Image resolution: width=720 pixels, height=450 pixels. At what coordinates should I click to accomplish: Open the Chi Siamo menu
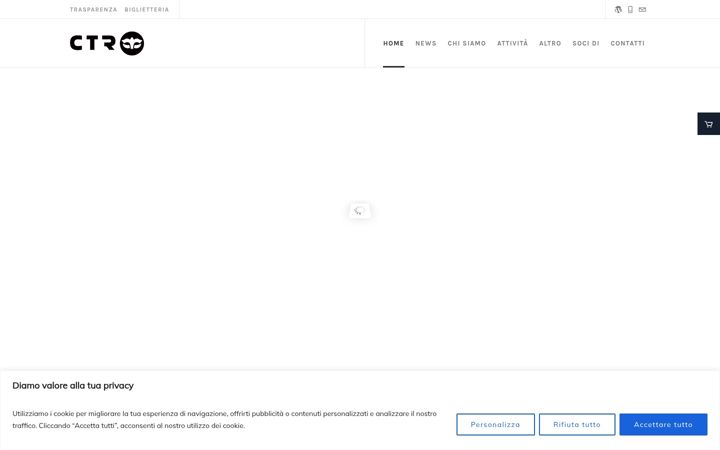[467, 43]
